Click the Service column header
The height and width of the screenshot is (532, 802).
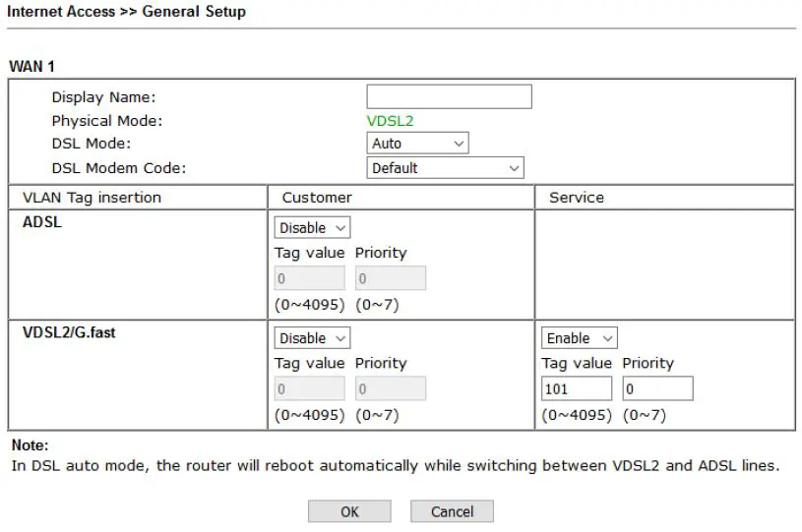577,198
